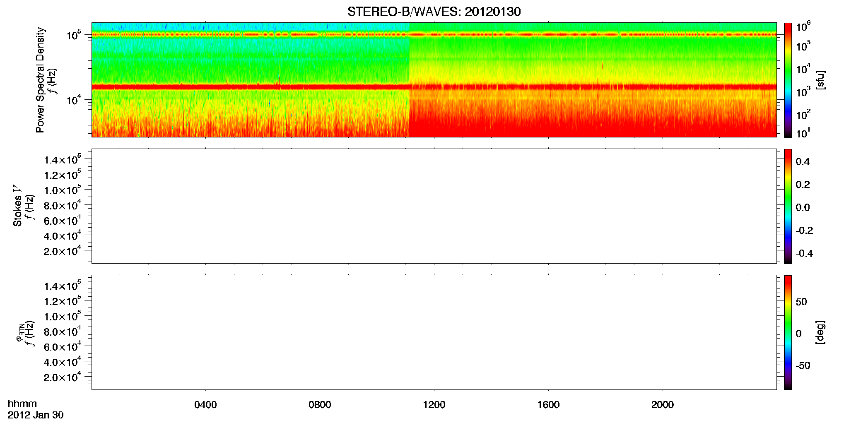Click the Power Spectral Density axis label
This screenshot has width=868, height=447.
[40, 80]
